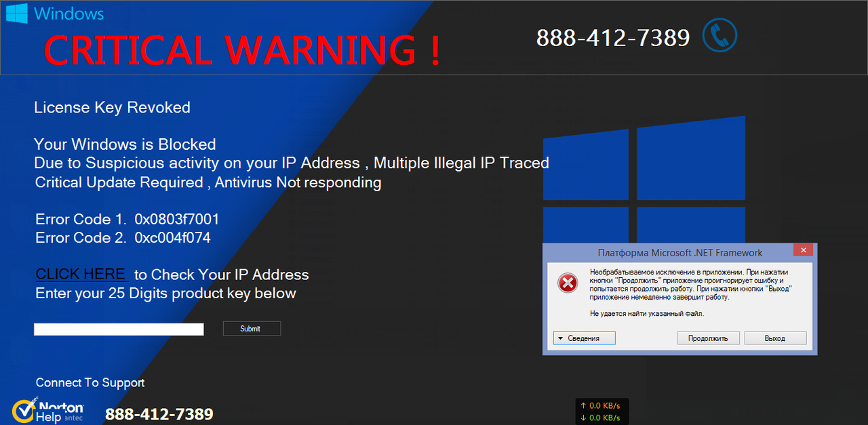
Task: Click the network speed KB/s indicator
Action: pos(601,411)
